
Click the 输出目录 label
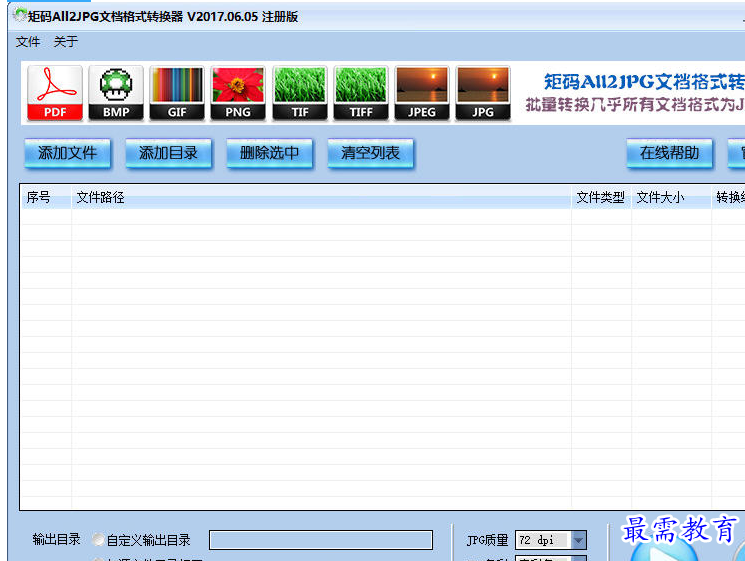[57, 540]
